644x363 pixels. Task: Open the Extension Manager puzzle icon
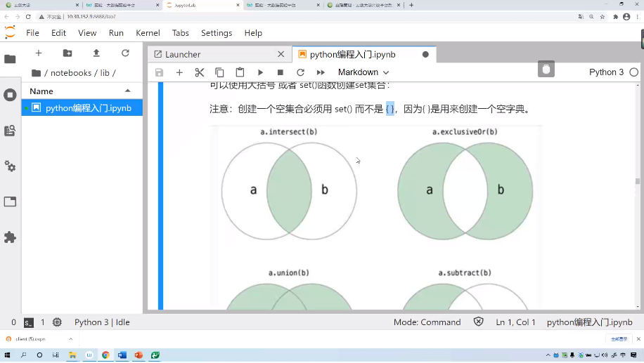[10, 237]
